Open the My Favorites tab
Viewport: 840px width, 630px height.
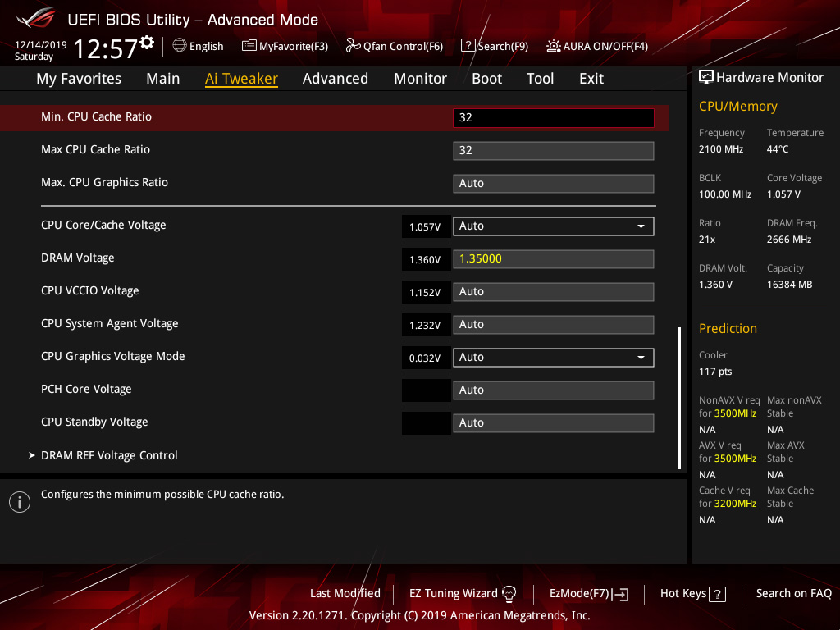point(79,79)
